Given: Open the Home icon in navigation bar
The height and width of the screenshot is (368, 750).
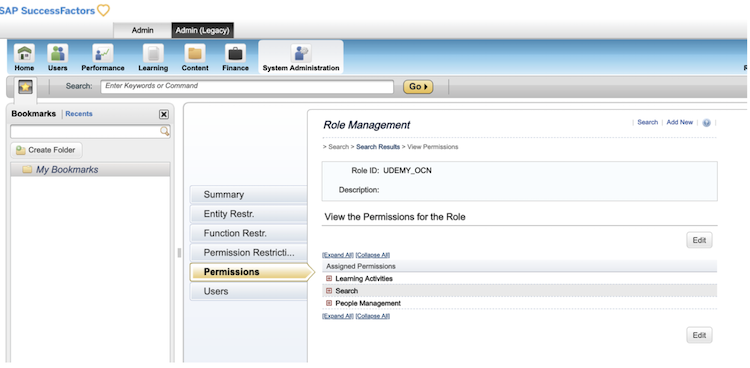Looking at the screenshot, I should 24,53.
